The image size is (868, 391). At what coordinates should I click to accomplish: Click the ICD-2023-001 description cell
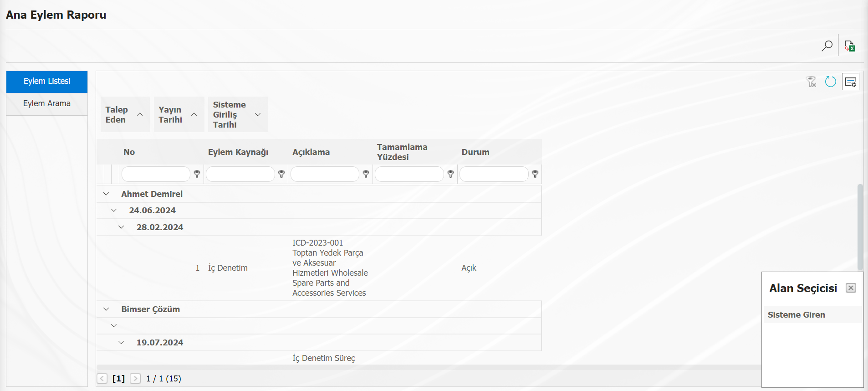click(330, 268)
